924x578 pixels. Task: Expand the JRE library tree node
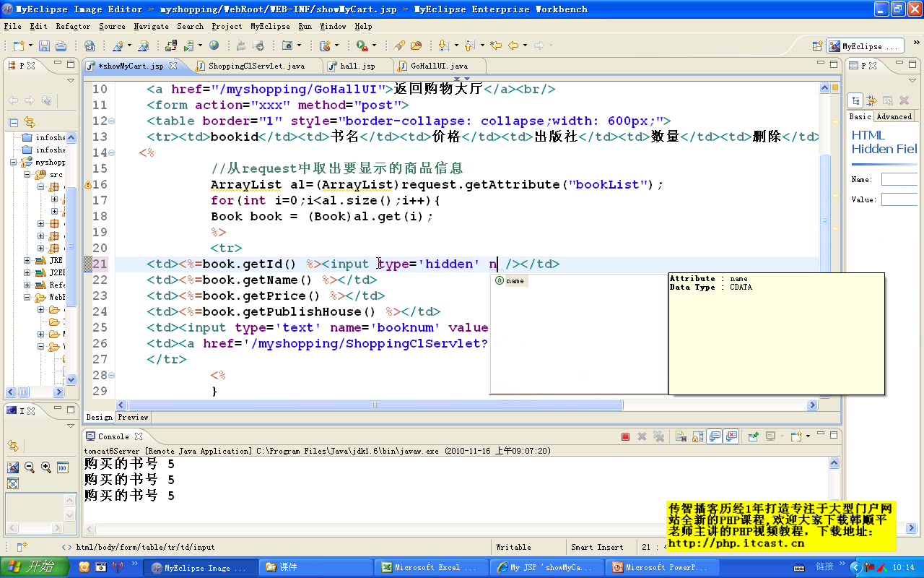(x=27, y=260)
